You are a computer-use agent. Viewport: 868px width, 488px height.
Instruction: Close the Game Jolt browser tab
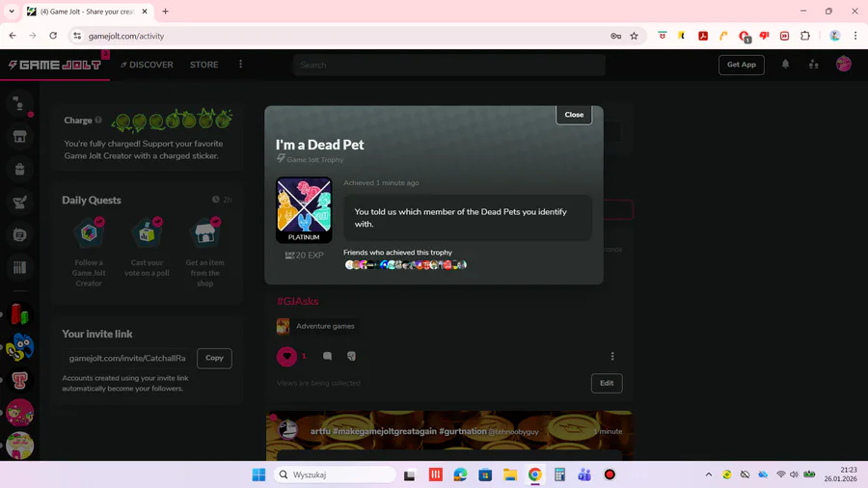click(x=145, y=11)
